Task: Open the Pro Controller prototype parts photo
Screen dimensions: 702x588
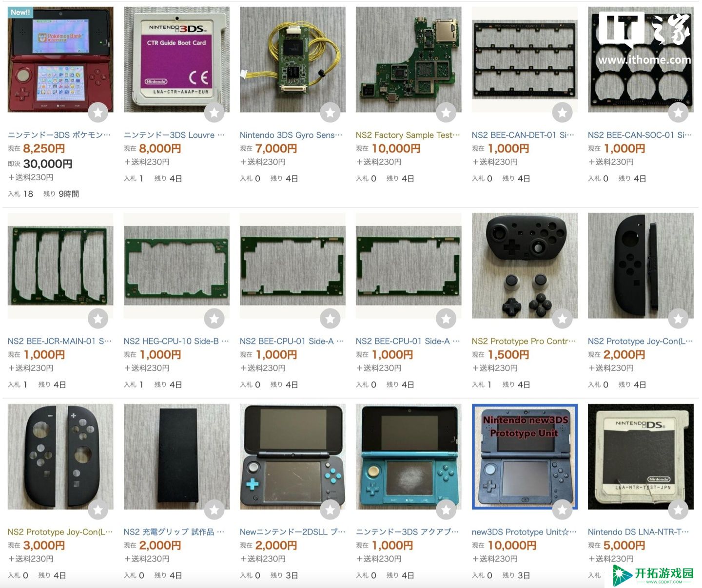Action: pyautogui.click(x=525, y=266)
